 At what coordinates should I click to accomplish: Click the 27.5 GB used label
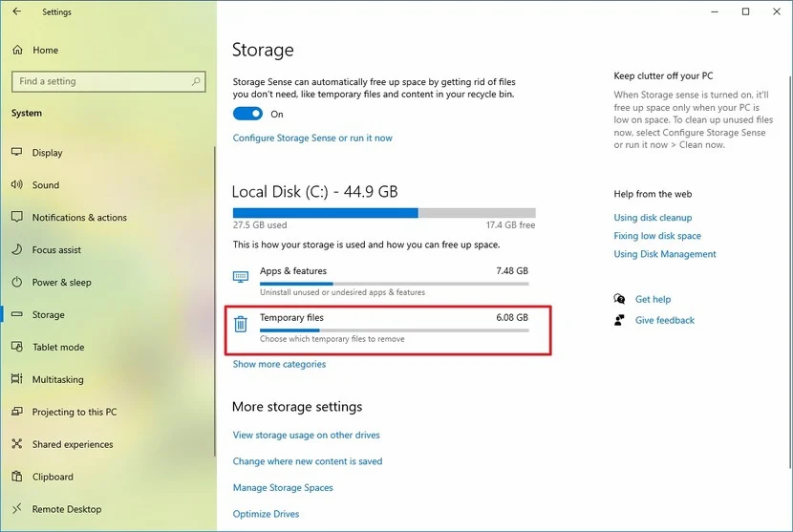point(260,225)
